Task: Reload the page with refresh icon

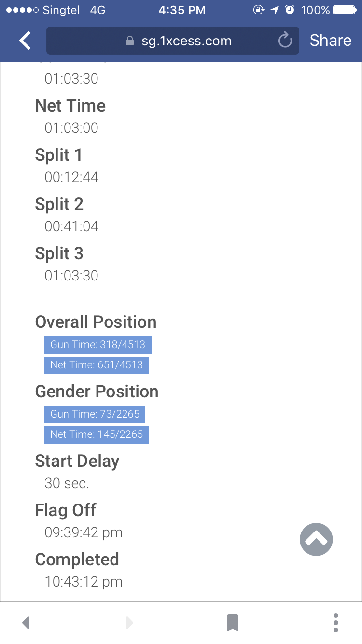Action: pyautogui.click(x=285, y=40)
